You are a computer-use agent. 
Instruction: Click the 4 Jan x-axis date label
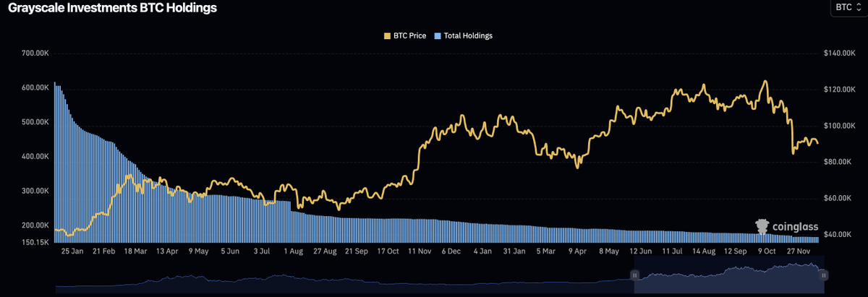point(482,251)
